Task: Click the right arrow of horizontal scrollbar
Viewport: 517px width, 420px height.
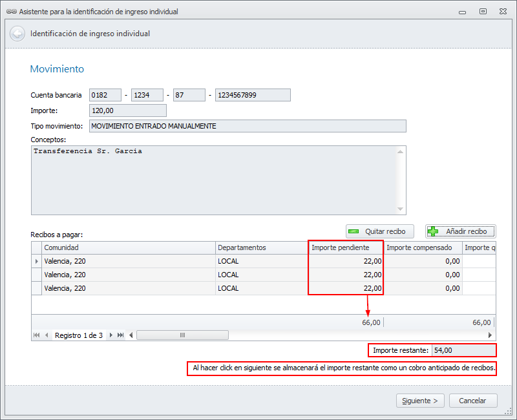Action: (490, 335)
